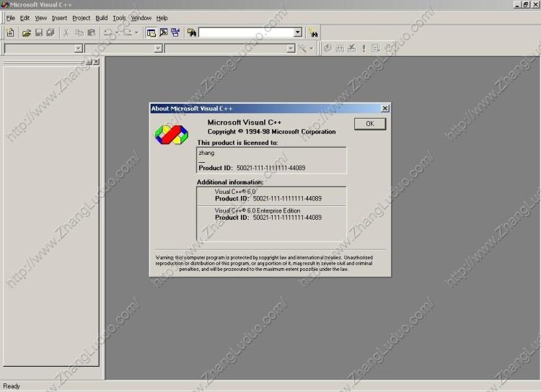Click the Redo arrow icon
Screen dimensions: 541x392
point(128,32)
